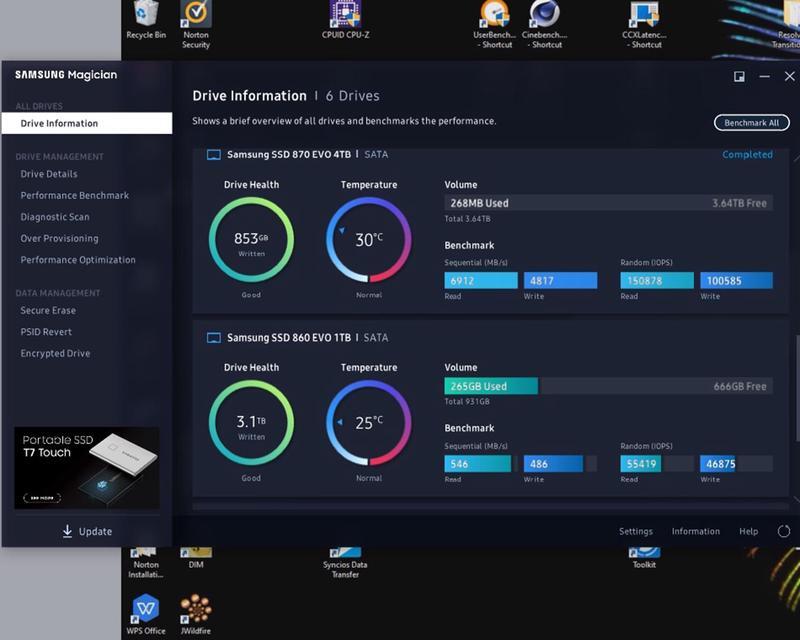Open Help in bottom bar
800x640 pixels.
[x=748, y=531]
